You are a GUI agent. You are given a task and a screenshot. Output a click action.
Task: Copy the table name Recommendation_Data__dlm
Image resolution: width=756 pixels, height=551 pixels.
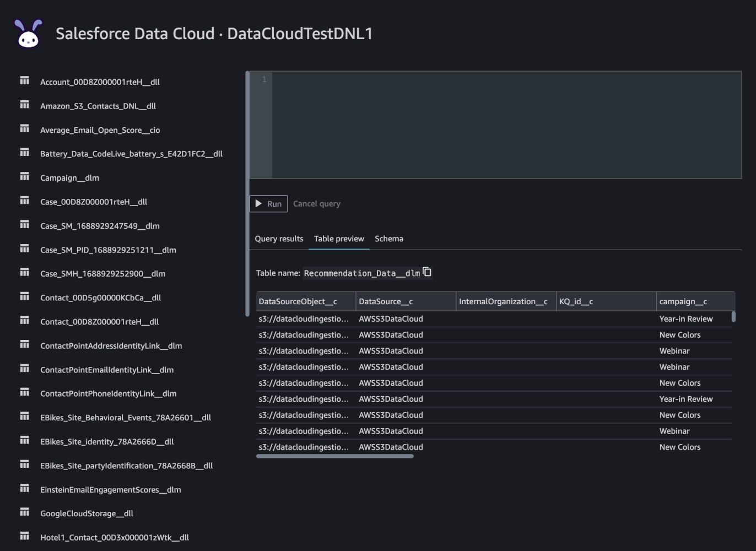(x=427, y=272)
